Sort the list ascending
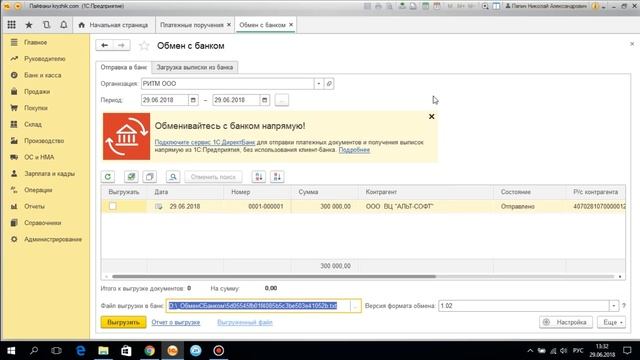 click(259, 177)
